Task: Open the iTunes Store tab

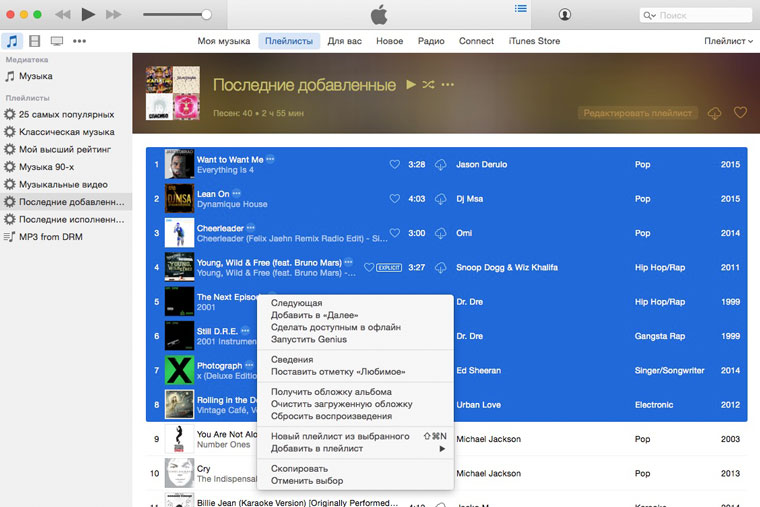Action: pos(534,41)
